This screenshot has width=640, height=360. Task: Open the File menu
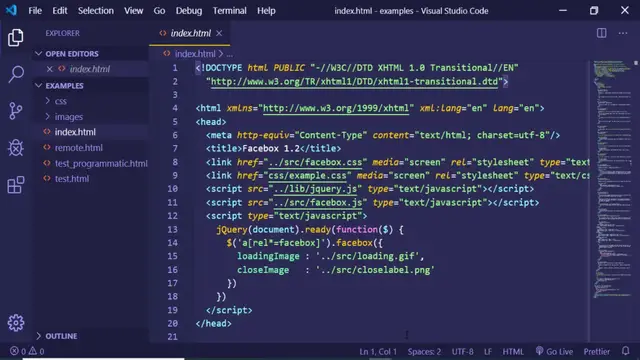coord(35,11)
